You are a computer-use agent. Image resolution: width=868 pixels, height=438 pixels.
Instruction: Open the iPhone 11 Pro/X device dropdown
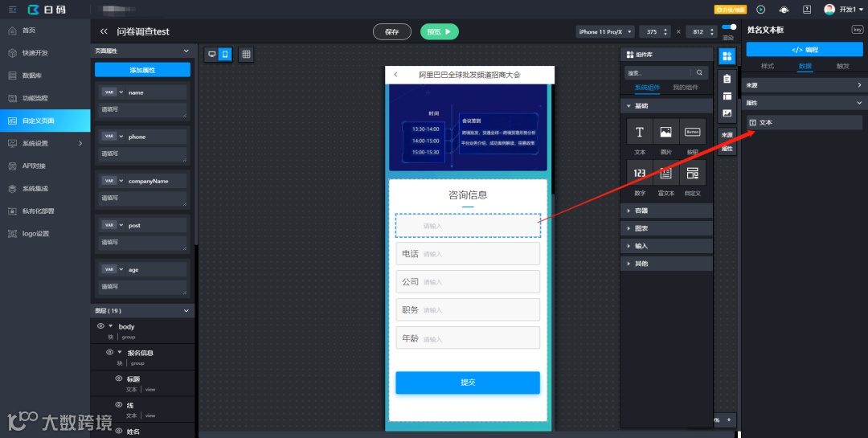pos(605,31)
